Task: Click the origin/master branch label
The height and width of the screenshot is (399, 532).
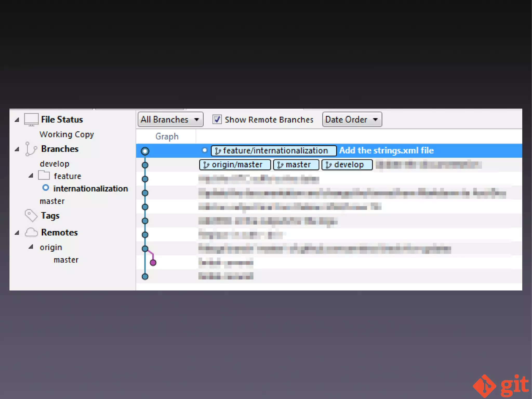Action: coord(235,165)
